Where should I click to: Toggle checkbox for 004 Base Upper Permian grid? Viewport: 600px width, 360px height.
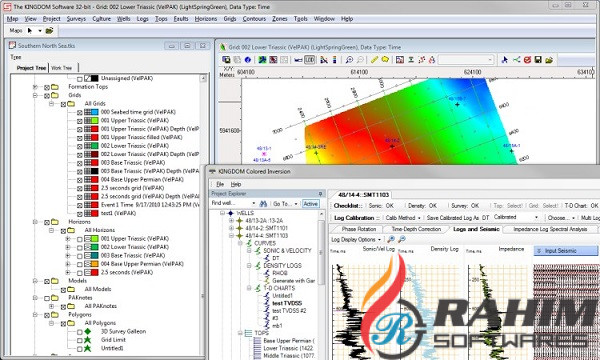coord(80,180)
